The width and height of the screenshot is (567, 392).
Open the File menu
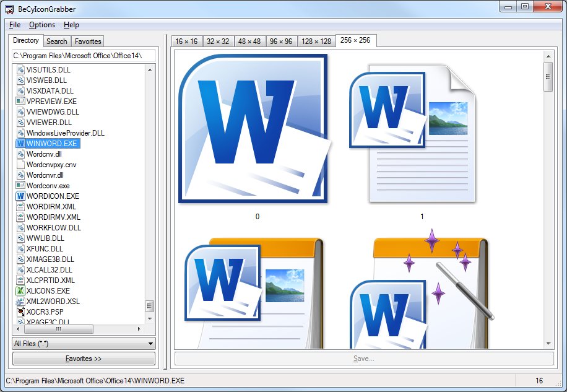[x=15, y=25]
